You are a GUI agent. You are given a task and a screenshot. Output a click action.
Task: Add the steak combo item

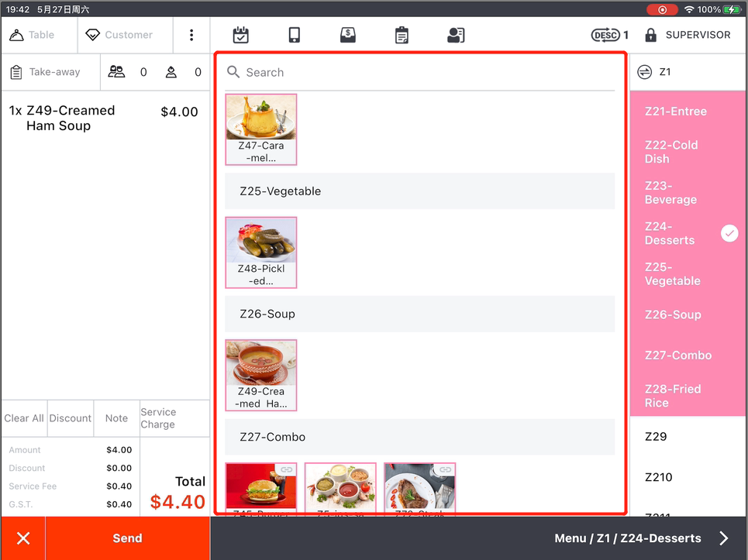[420, 488]
